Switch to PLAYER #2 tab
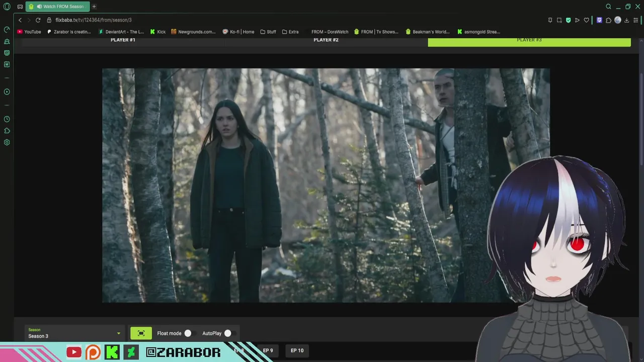Viewport: 644px width, 362px height. click(326, 40)
